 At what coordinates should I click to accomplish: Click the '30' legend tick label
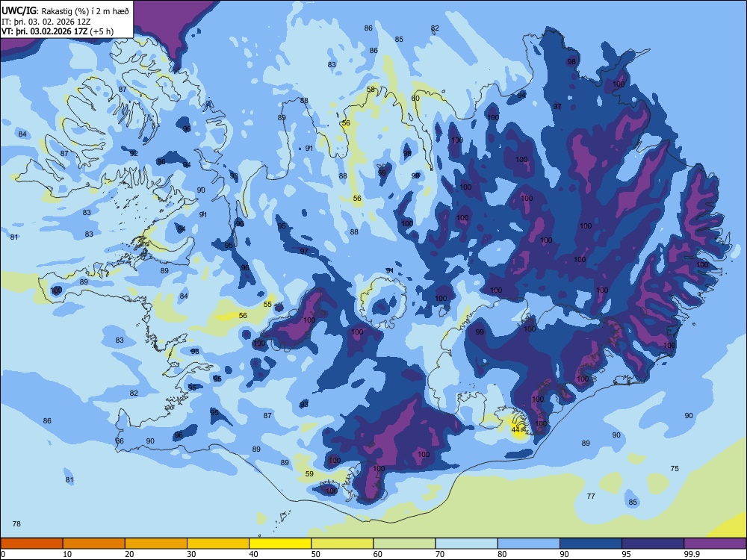[191, 554]
